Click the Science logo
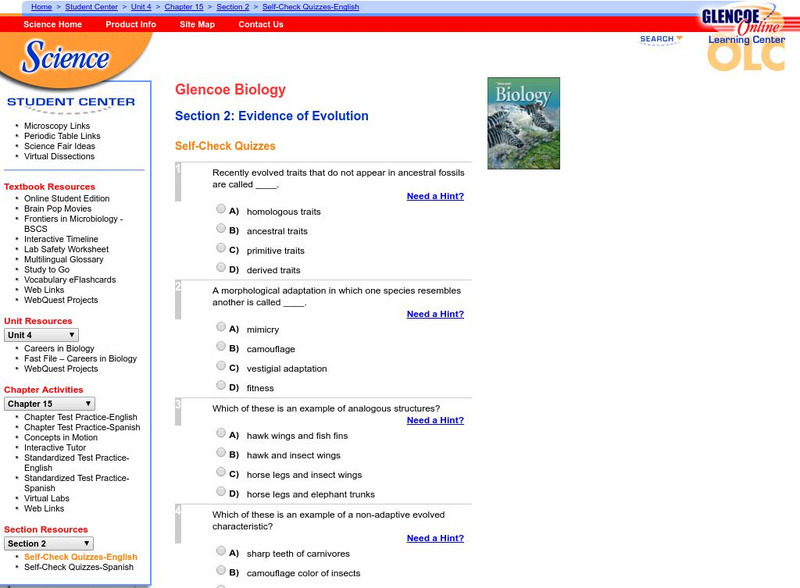 click(65, 57)
